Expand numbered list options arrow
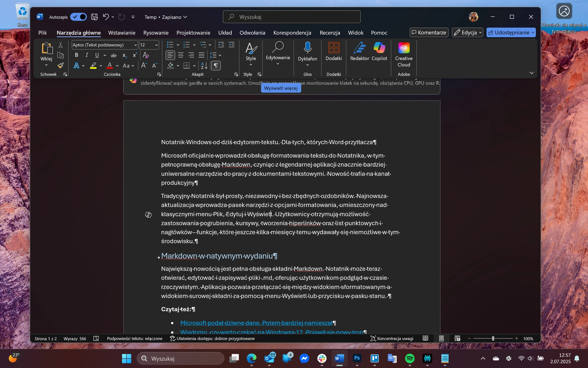The height and width of the screenshot is (368, 588). pyautogui.click(x=194, y=45)
